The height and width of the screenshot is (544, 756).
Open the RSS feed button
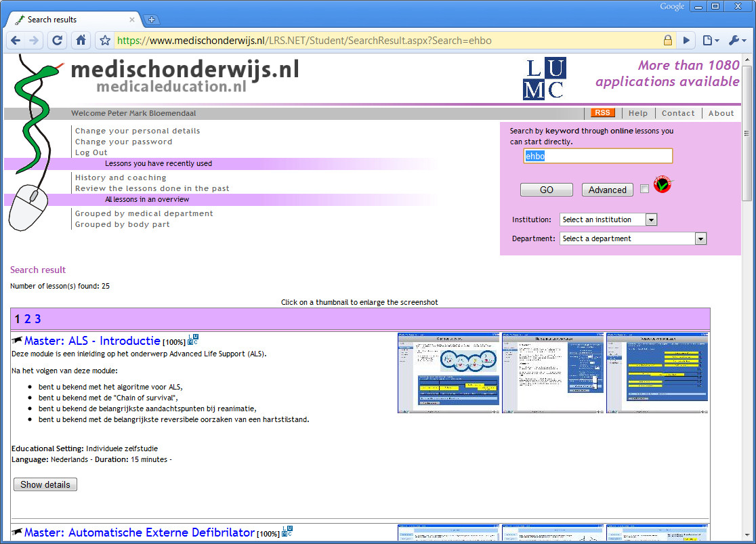pos(602,113)
